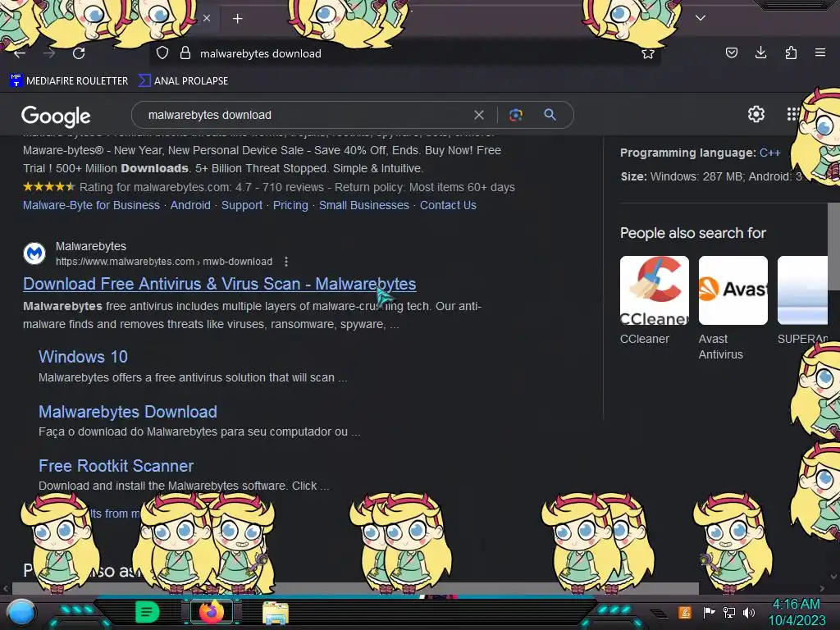Open the Malwarebytes Download sub-result
The height and width of the screenshot is (630, 840).
click(127, 412)
